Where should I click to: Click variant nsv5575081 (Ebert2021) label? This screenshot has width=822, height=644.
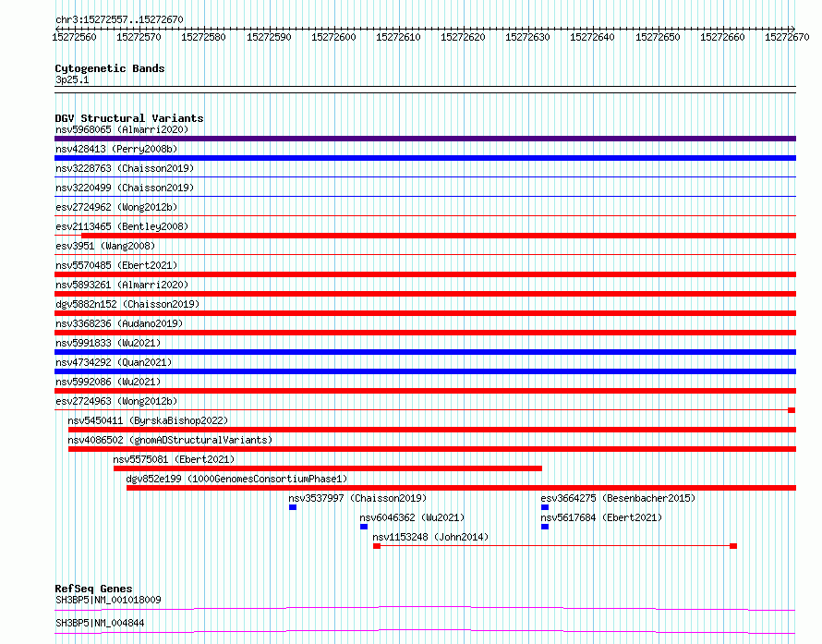click(174, 459)
